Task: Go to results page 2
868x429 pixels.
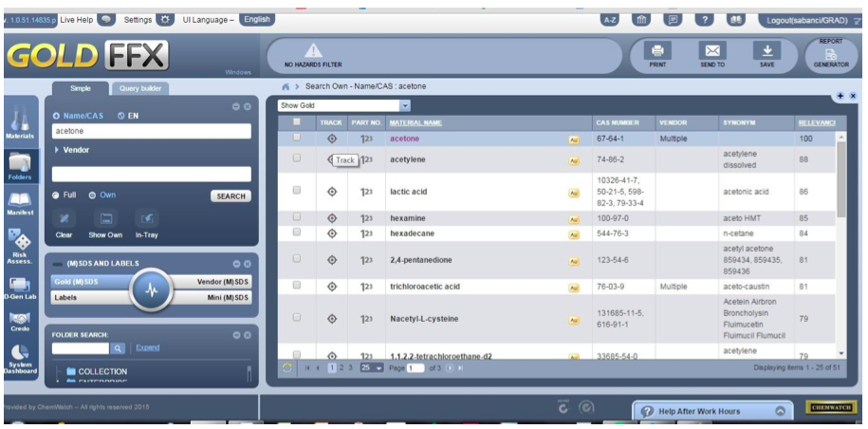Action: 342,367
